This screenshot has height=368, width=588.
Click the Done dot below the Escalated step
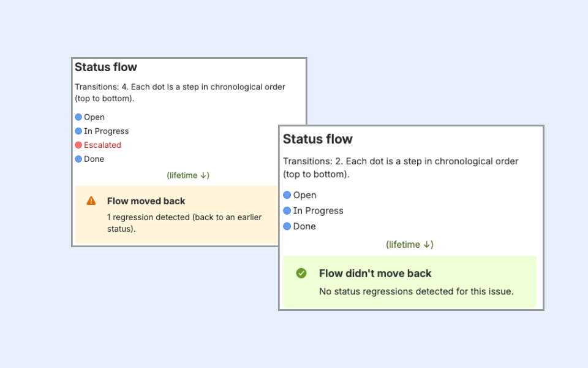tap(78, 159)
